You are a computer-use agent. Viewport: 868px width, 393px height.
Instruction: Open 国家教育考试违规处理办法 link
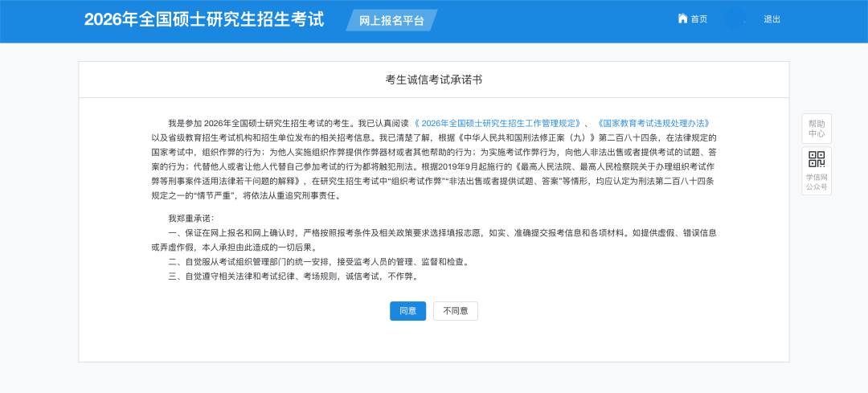point(653,123)
